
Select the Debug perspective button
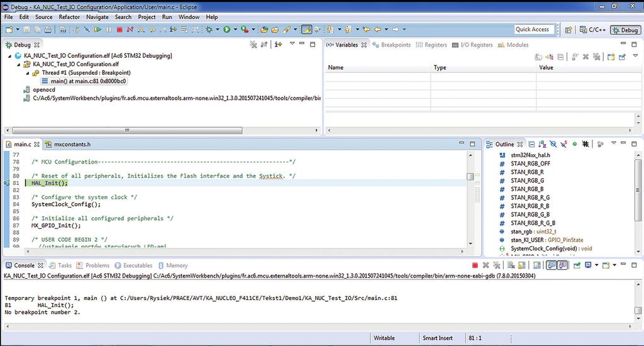pyautogui.click(x=626, y=30)
